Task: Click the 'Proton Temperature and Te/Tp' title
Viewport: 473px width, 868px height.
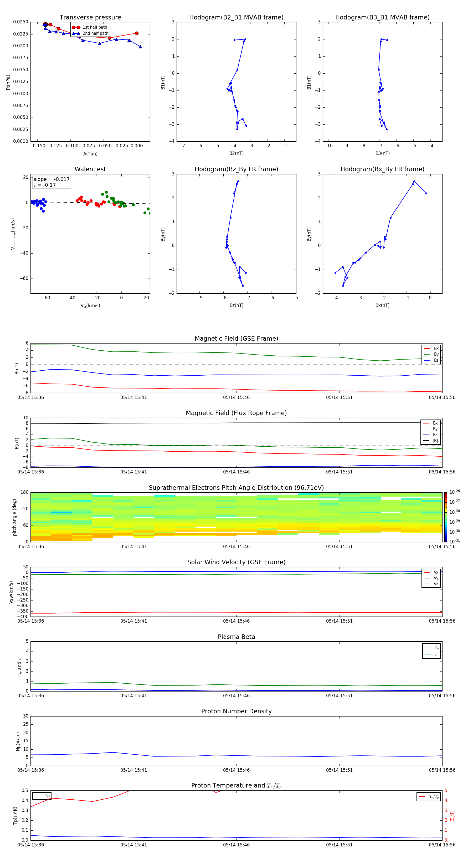Action: (236, 786)
